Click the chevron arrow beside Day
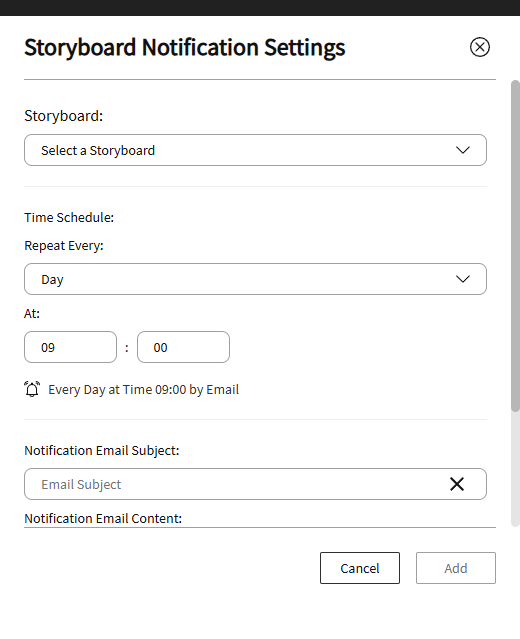This screenshot has width=520, height=639. [x=463, y=279]
